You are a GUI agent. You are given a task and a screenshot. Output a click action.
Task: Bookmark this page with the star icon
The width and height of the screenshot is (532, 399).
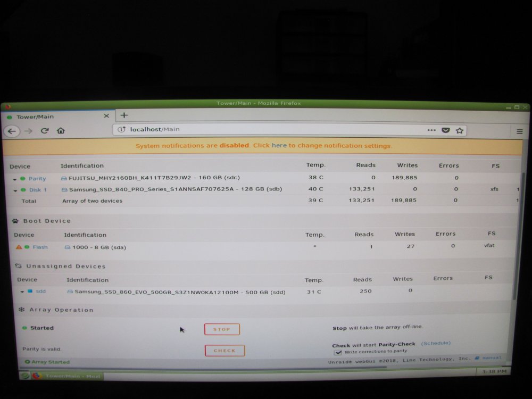(460, 131)
